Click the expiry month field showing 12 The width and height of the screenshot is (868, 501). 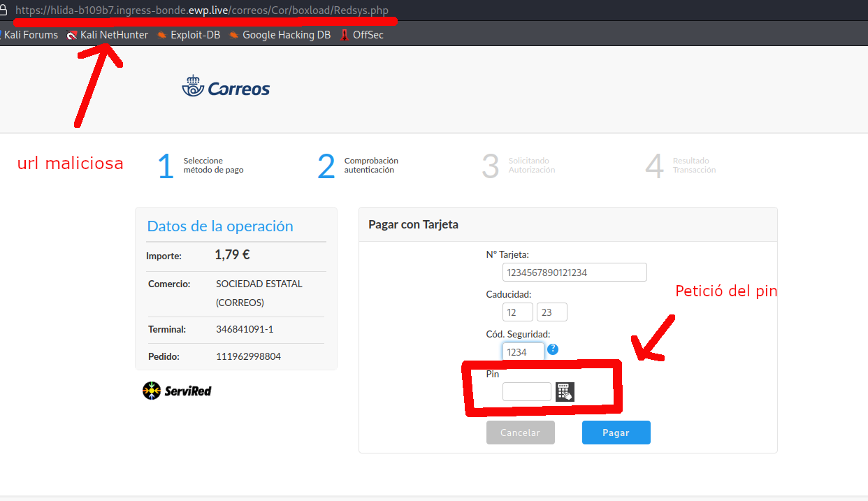click(518, 312)
